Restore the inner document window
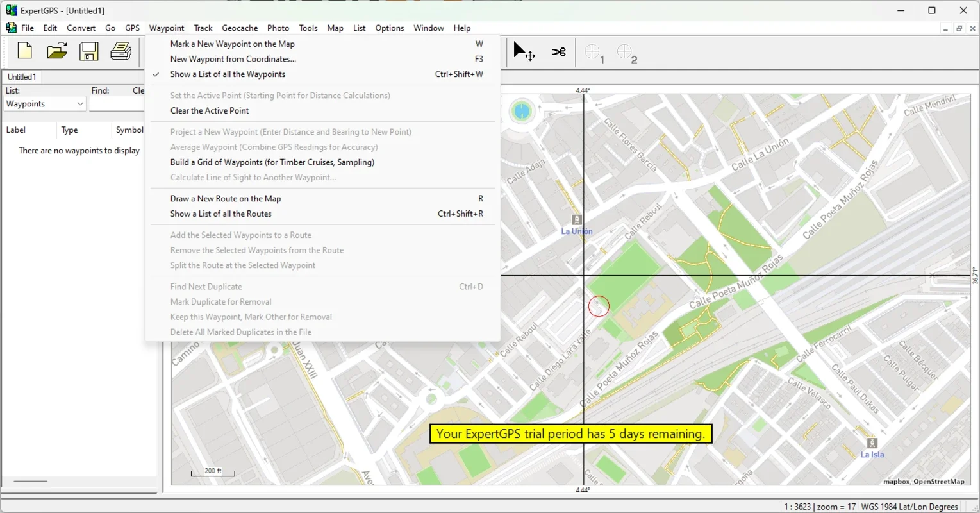 (959, 28)
